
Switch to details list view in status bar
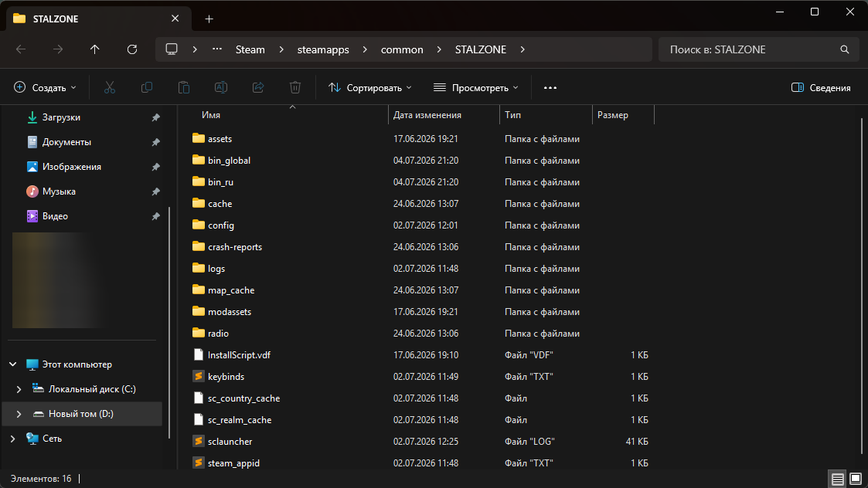(x=838, y=479)
